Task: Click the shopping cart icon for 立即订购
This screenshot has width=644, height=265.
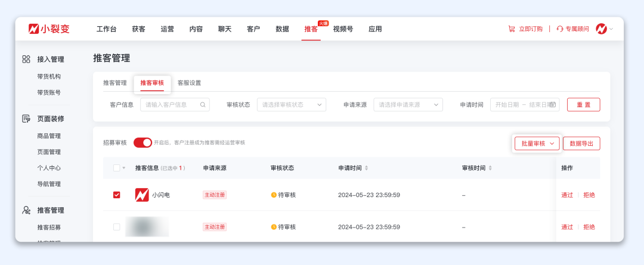Action: tap(512, 29)
